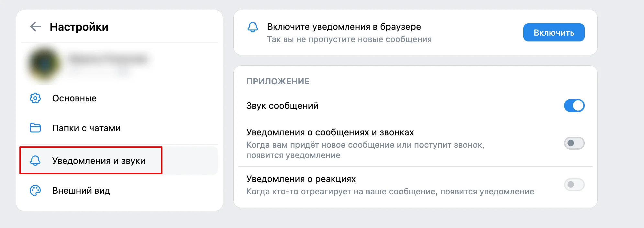Click the blurred profile name text
The image size is (644, 228).
point(108,59)
